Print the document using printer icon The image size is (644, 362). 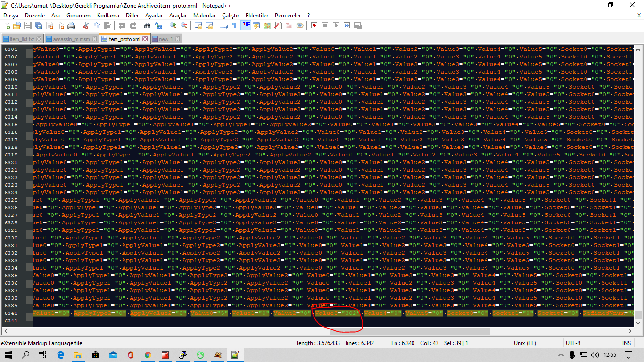click(71, 25)
